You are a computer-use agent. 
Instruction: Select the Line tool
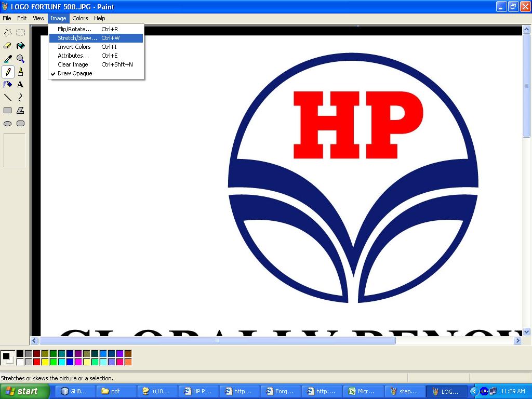[x=7, y=98]
